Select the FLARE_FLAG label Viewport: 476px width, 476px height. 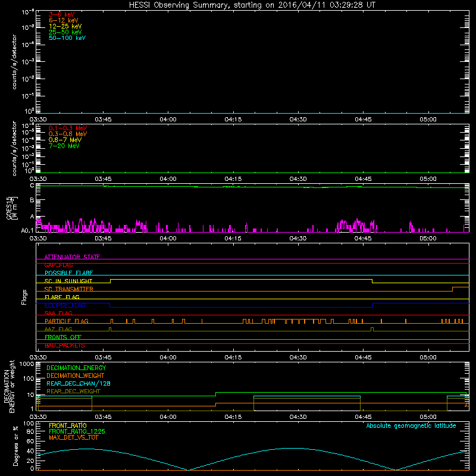[x=62, y=297]
